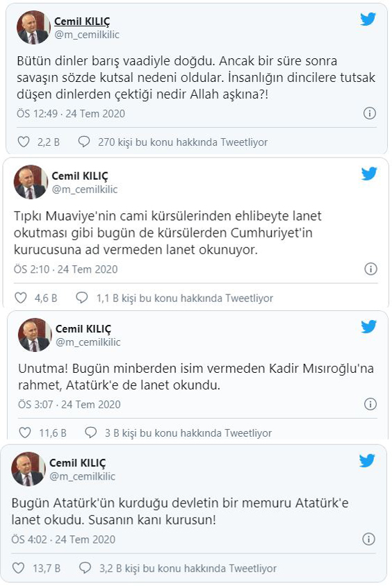Click Cemil KILIÇ name in the first tweet
This screenshot has width=392, height=588.
click(82, 22)
